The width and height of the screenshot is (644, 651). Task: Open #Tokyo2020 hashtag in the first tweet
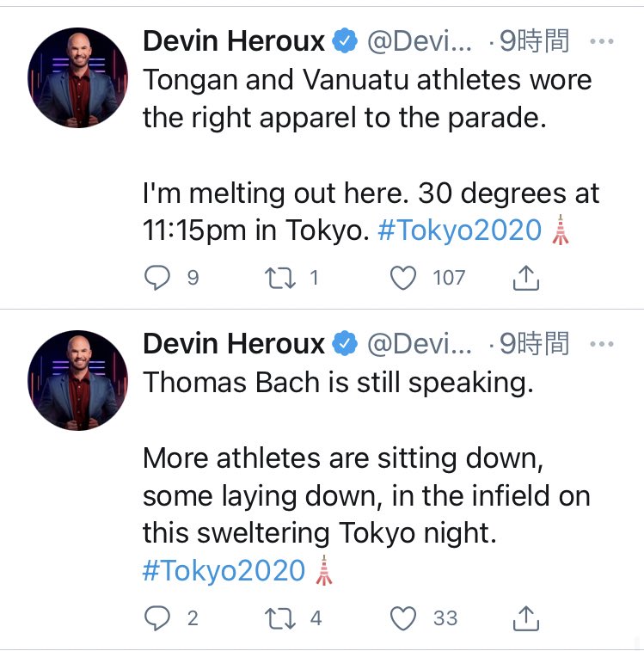click(460, 230)
